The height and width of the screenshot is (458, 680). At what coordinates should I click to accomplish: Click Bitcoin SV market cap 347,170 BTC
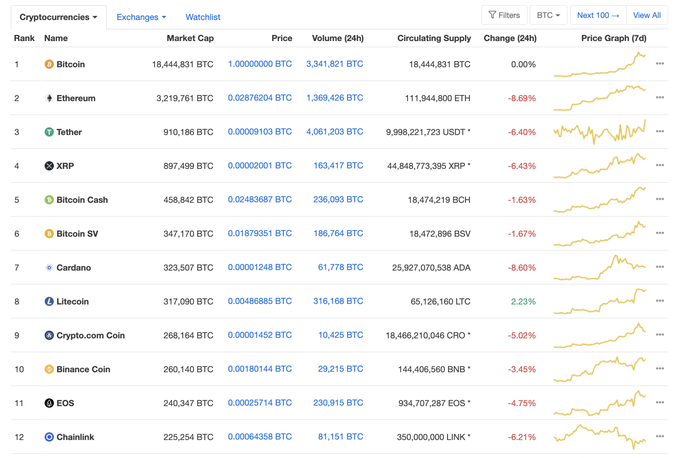pos(188,234)
